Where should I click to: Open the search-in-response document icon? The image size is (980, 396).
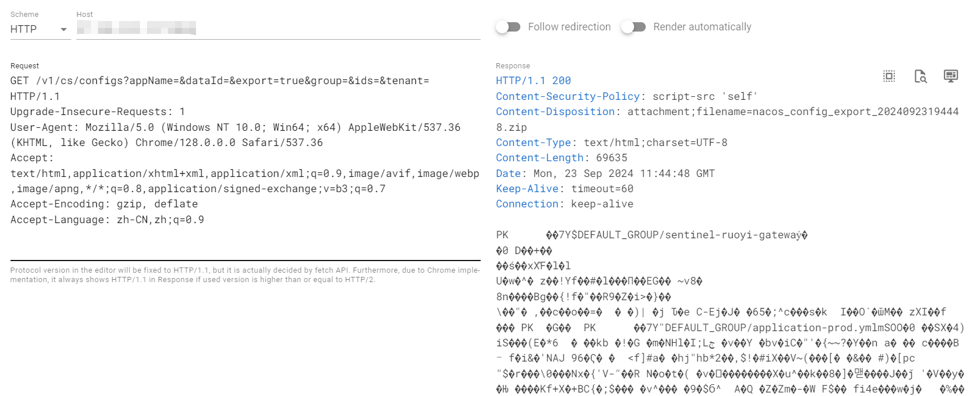(920, 76)
